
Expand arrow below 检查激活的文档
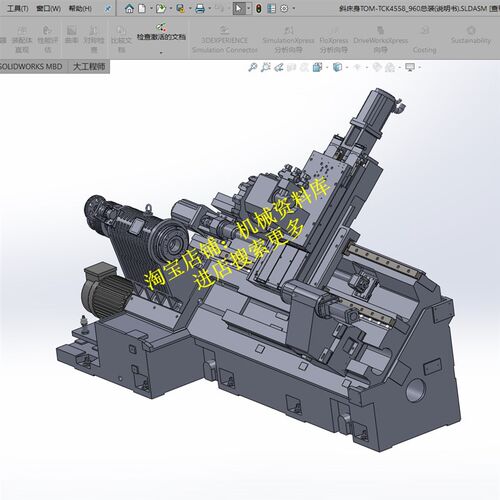coord(161,52)
